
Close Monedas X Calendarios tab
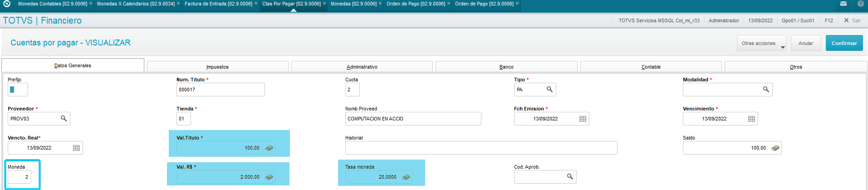coord(178,4)
